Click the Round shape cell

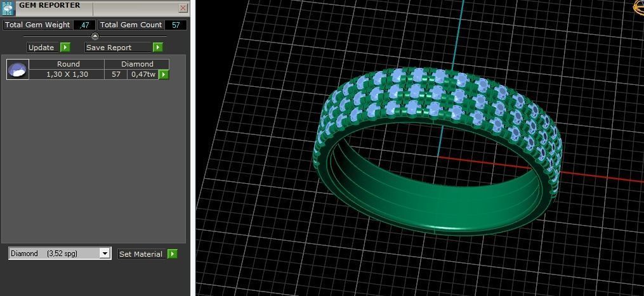(x=68, y=64)
